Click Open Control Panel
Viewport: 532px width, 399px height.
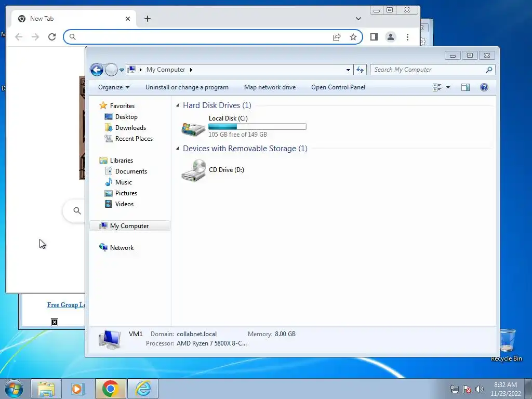tap(338, 87)
